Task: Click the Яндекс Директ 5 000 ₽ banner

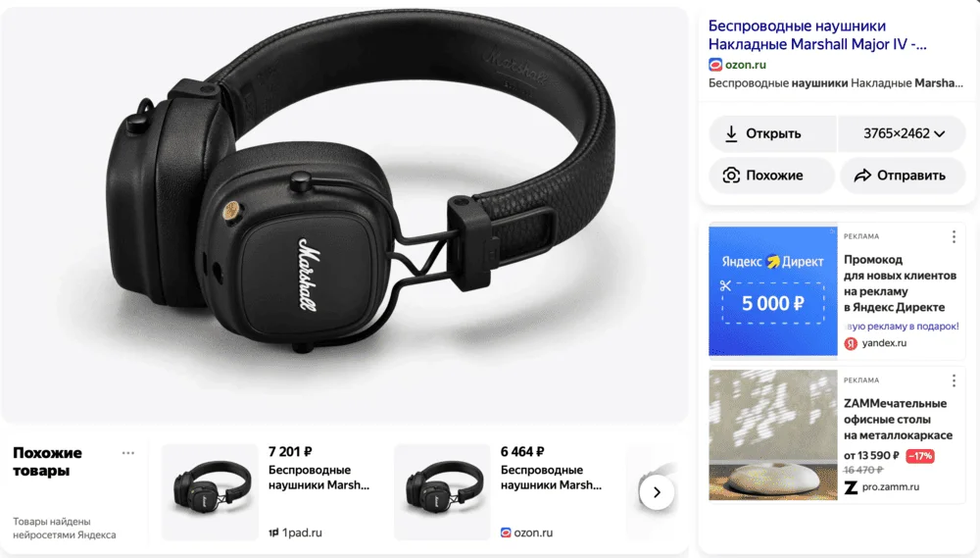Action: (772, 291)
